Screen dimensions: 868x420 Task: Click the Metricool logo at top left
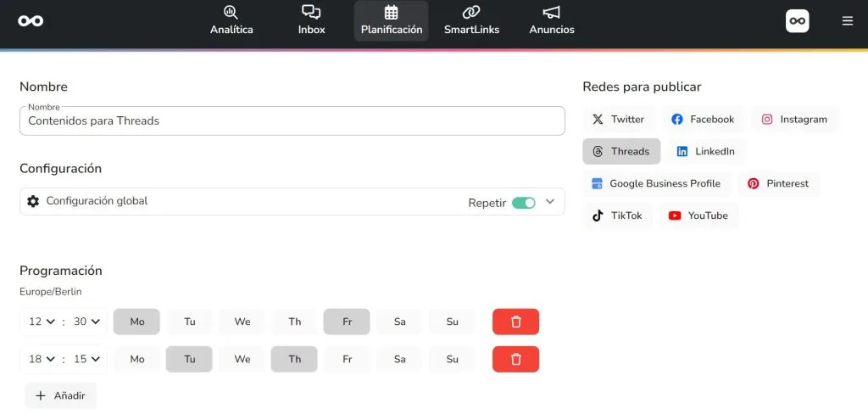pyautogui.click(x=31, y=21)
